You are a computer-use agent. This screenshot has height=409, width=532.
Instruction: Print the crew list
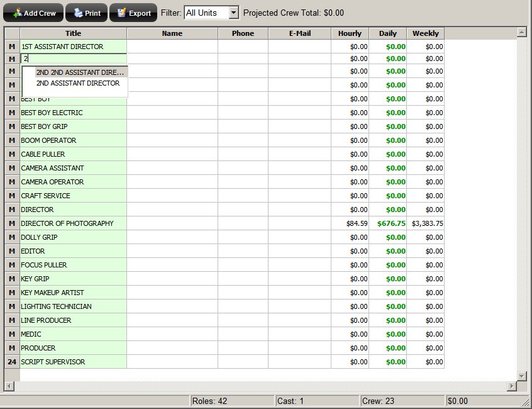(x=87, y=13)
